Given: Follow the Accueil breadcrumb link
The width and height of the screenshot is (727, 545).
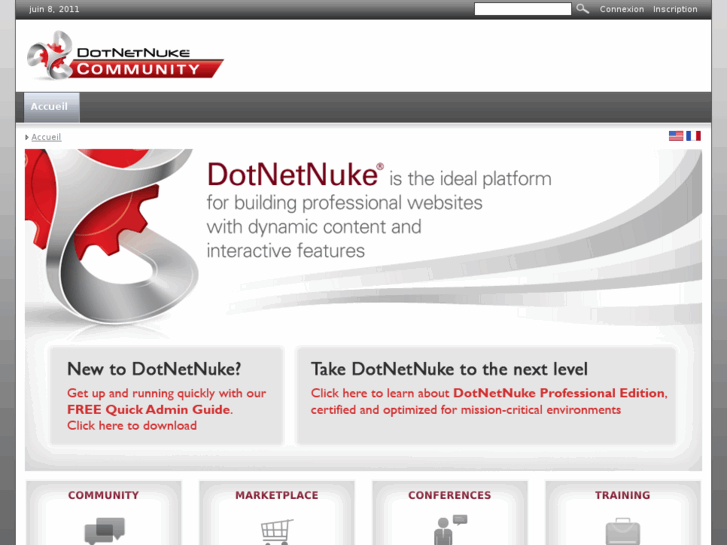Looking at the screenshot, I should point(46,137).
